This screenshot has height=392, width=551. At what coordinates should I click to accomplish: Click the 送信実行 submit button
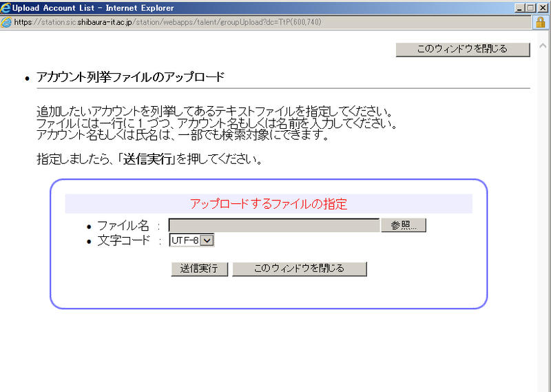199,269
